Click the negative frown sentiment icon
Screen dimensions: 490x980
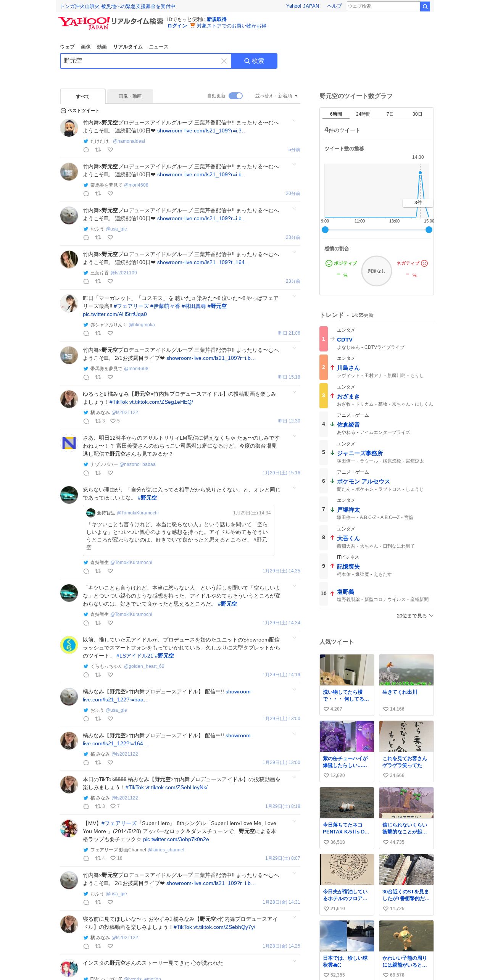[x=424, y=263]
